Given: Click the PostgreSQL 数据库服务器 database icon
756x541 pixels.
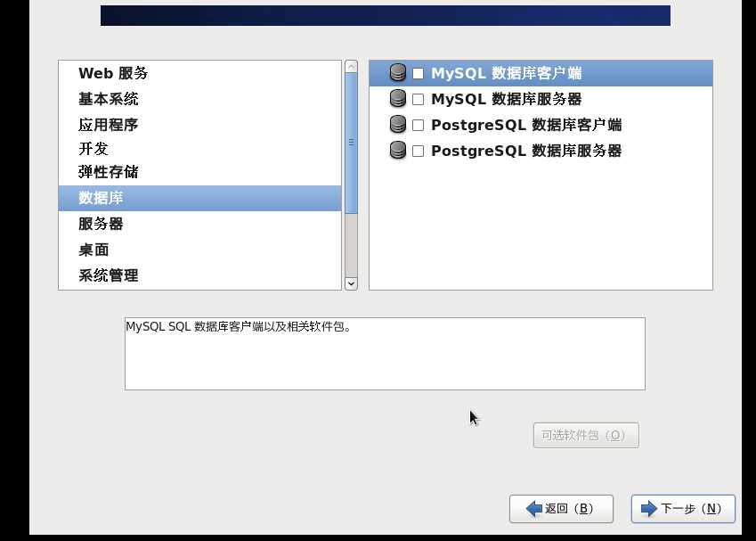Looking at the screenshot, I should click(x=398, y=151).
